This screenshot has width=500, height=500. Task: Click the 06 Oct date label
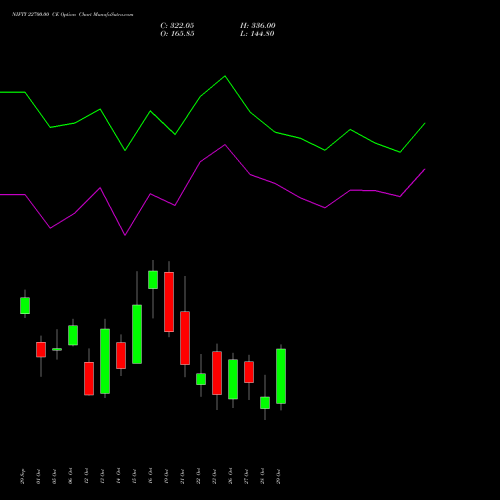(x=70, y=477)
